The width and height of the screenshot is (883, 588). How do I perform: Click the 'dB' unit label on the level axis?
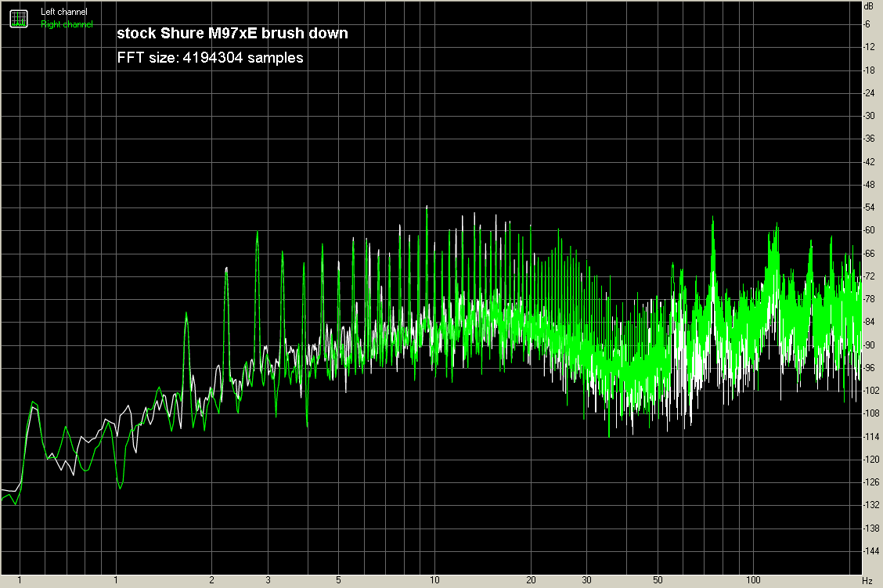(870, 6)
